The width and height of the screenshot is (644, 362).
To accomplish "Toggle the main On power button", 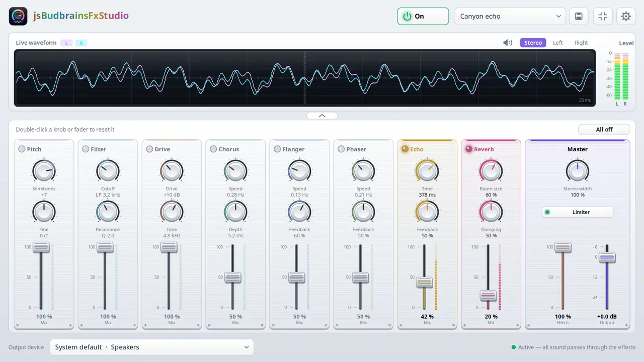I will [423, 16].
